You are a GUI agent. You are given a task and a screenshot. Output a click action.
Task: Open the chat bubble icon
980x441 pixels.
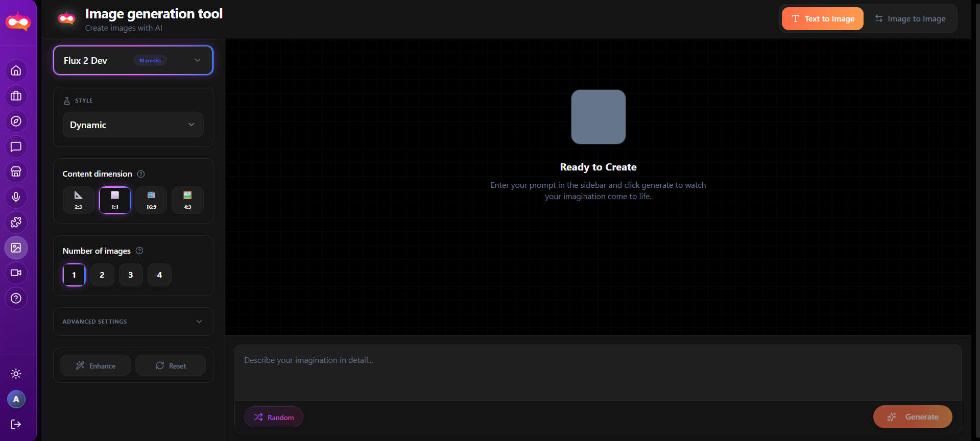click(x=16, y=146)
